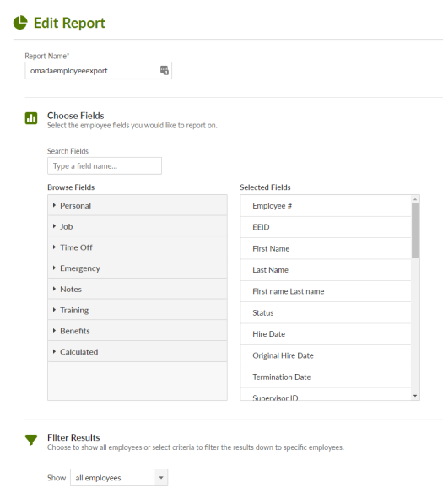Click the Filter Results funnel icon

click(31, 440)
